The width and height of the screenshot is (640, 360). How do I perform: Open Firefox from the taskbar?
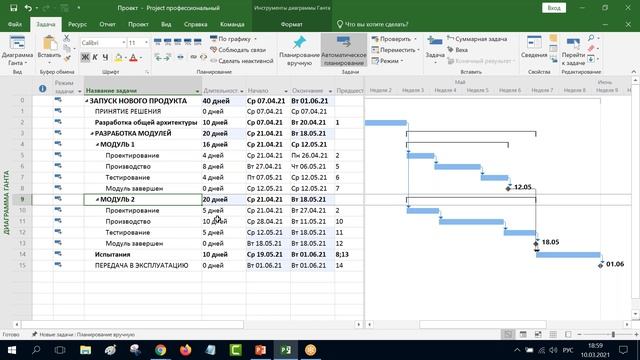click(x=185, y=350)
